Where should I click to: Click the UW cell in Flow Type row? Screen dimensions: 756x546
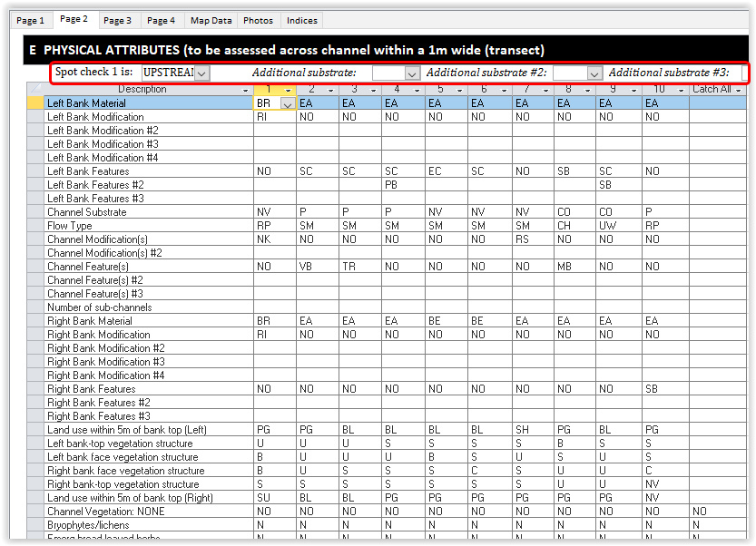click(619, 226)
